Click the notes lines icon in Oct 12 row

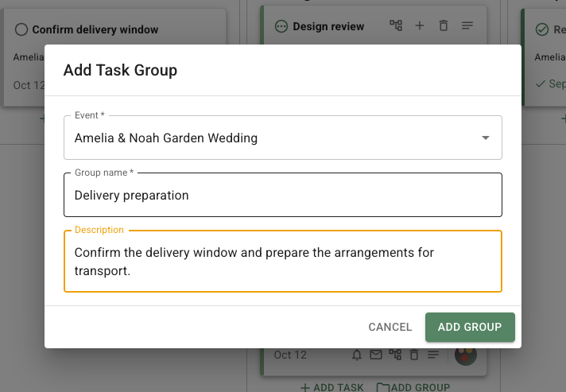pyautogui.click(x=433, y=355)
